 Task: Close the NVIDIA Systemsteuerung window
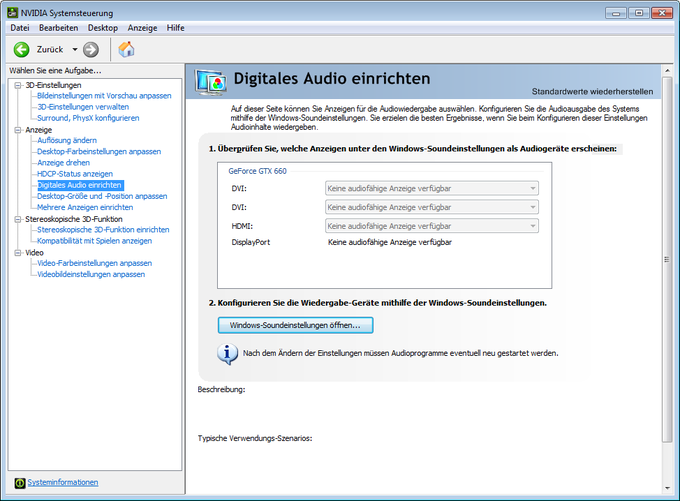coord(662,13)
